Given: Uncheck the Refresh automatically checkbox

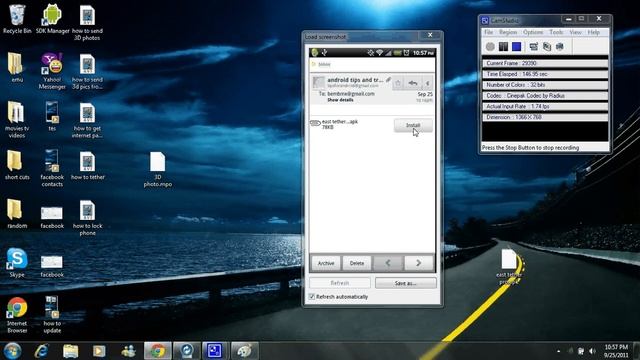Looking at the screenshot, I should coord(312,297).
